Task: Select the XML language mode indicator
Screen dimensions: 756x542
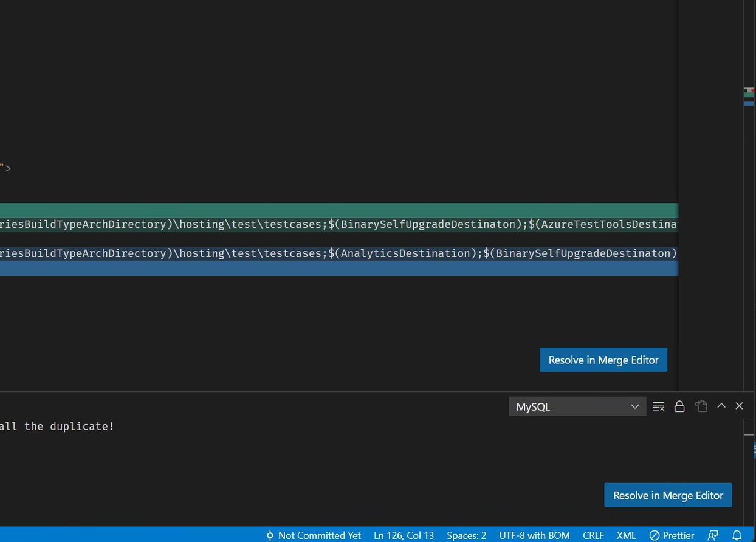Action: [x=626, y=535]
